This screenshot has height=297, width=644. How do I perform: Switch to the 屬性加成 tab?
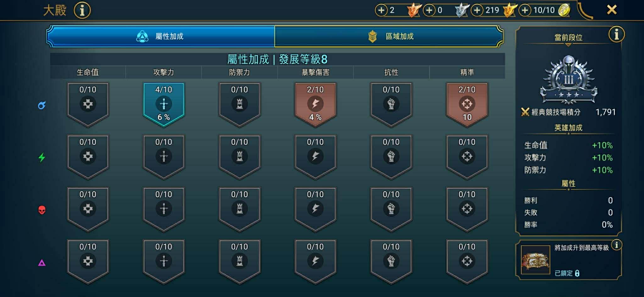(x=161, y=36)
